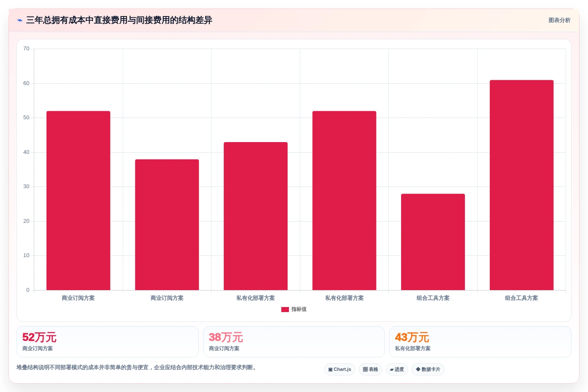This screenshot has height=392, width=588.
Task: Click the 图表分析 label in header
Action: [x=559, y=20]
